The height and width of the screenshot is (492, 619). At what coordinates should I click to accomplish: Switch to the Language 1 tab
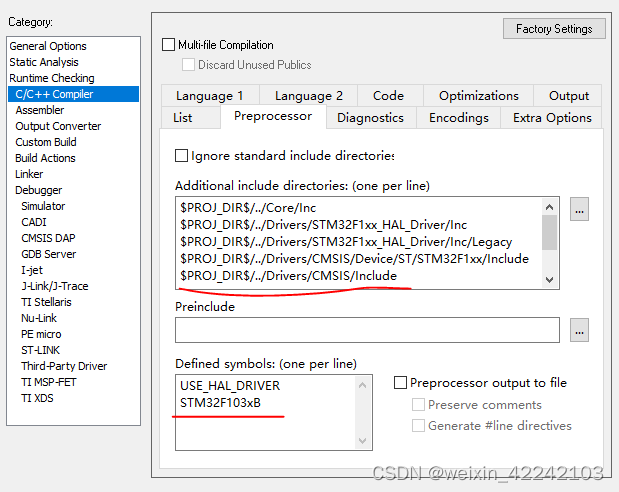210,96
